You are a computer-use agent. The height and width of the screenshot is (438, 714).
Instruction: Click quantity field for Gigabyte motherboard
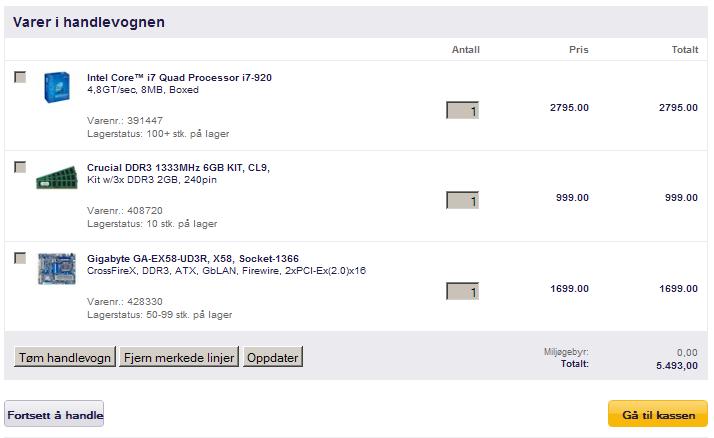click(462, 291)
